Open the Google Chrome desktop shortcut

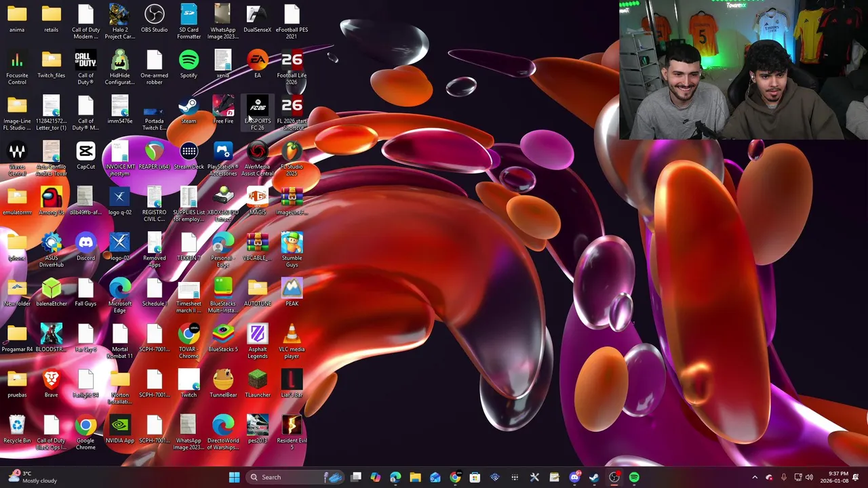pos(85,432)
